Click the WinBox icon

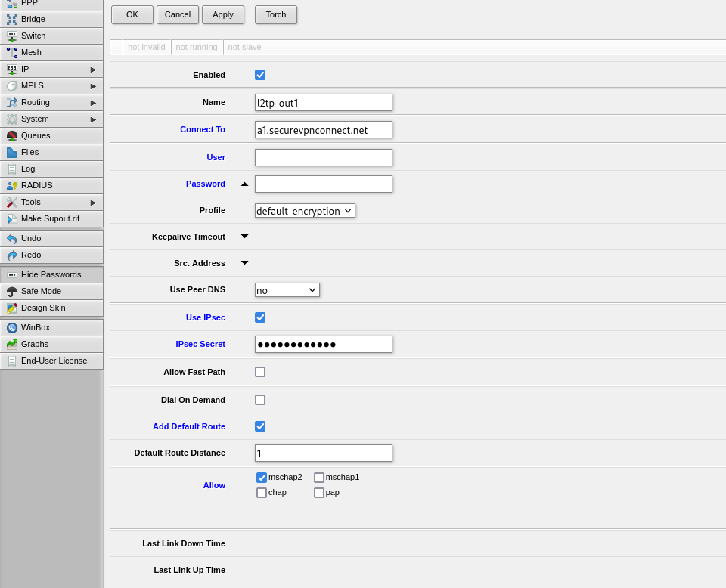pyautogui.click(x=12, y=328)
